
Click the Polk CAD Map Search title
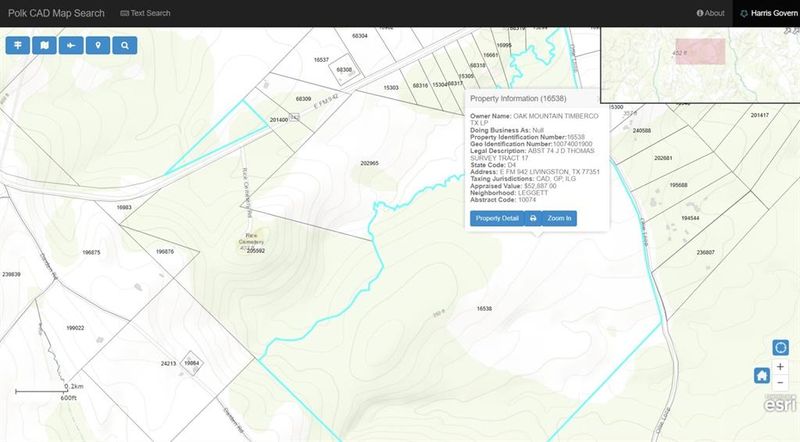[x=53, y=13]
